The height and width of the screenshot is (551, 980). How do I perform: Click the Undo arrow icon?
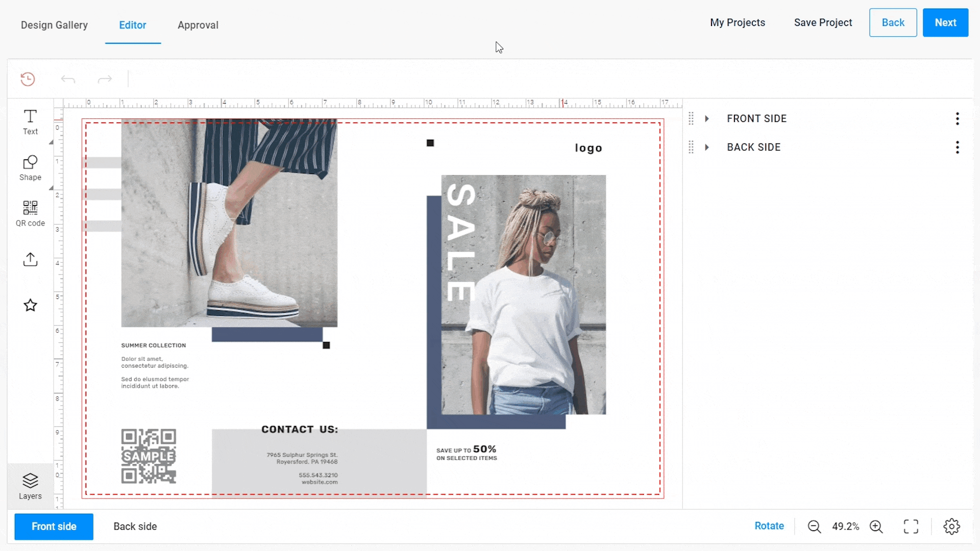click(67, 79)
